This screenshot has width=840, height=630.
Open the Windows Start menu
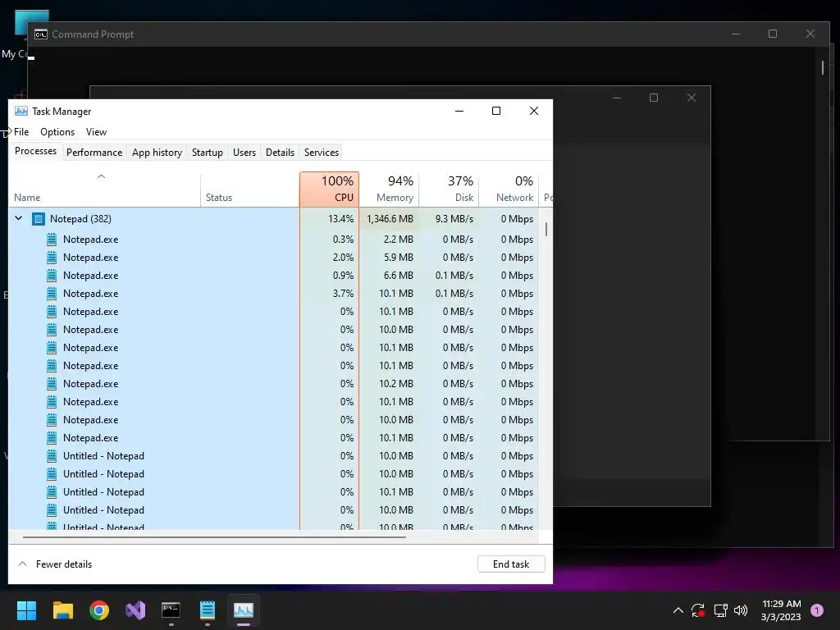click(x=26, y=610)
